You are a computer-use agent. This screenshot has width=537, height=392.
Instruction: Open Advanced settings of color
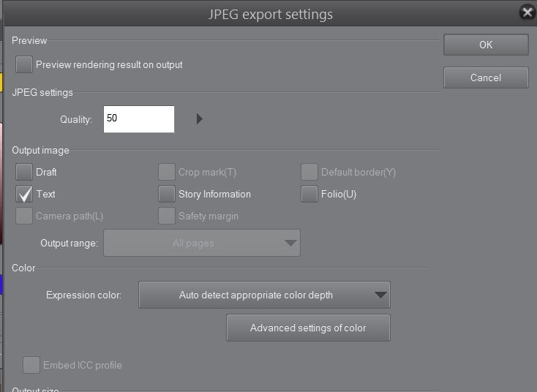pos(308,328)
